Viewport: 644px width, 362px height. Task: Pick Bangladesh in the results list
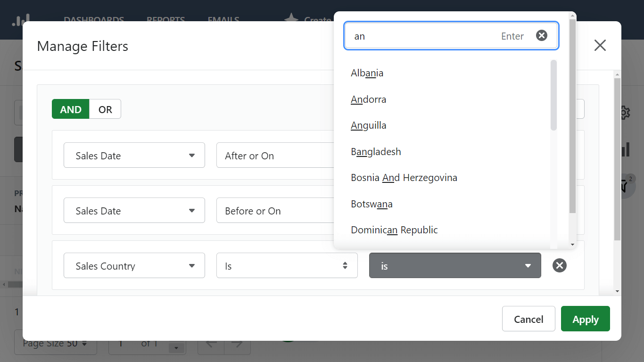[x=376, y=152]
